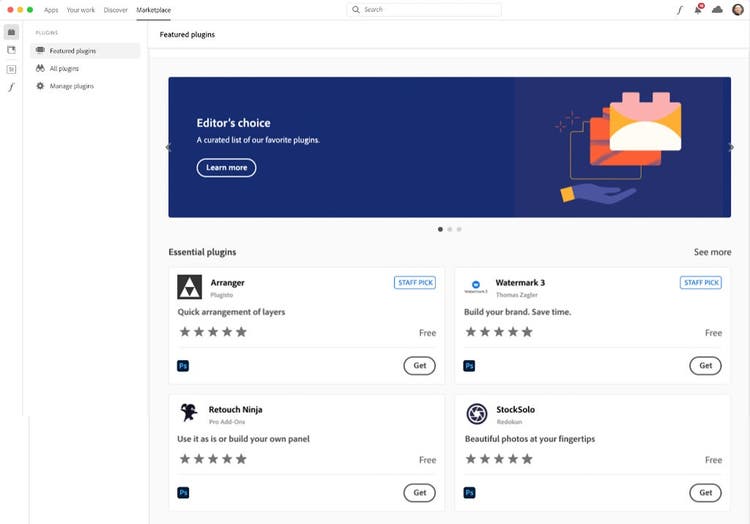The width and height of the screenshot is (750, 524).
Task: Click the Arranger plugin logo
Action: (x=189, y=287)
